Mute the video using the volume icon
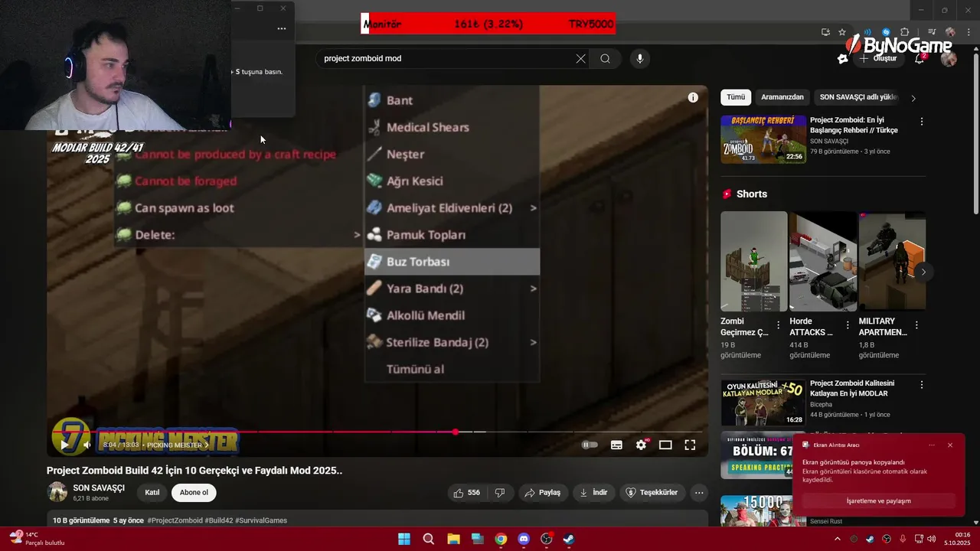980x551 pixels. click(x=87, y=445)
